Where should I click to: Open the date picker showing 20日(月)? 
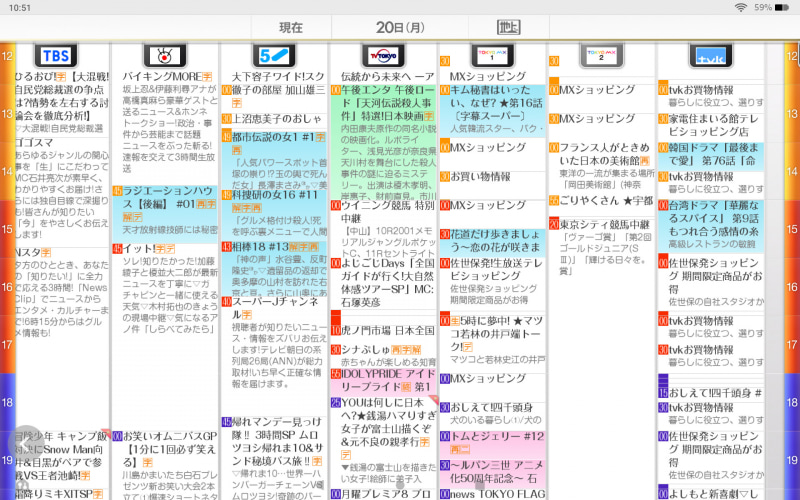point(400,28)
